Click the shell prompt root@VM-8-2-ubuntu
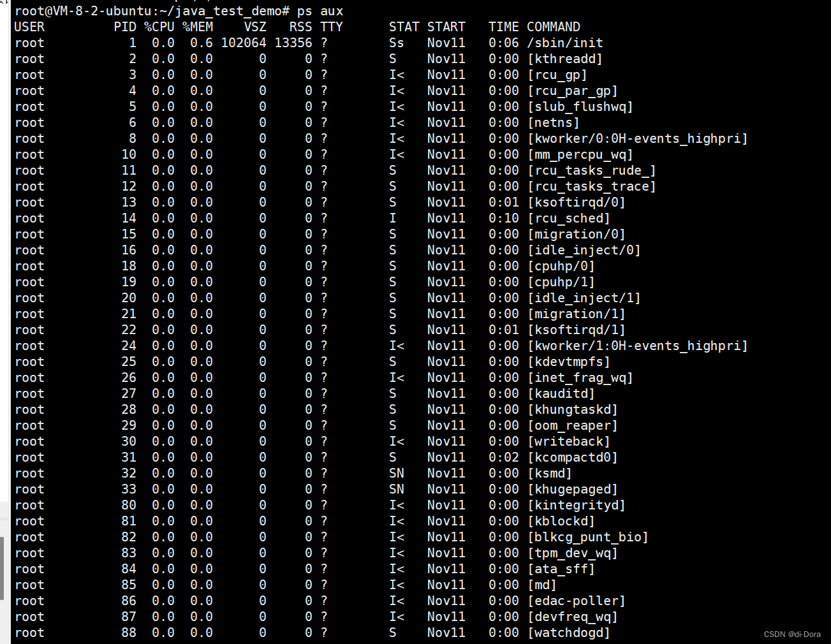The width and height of the screenshot is (831, 644). point(84,11)
